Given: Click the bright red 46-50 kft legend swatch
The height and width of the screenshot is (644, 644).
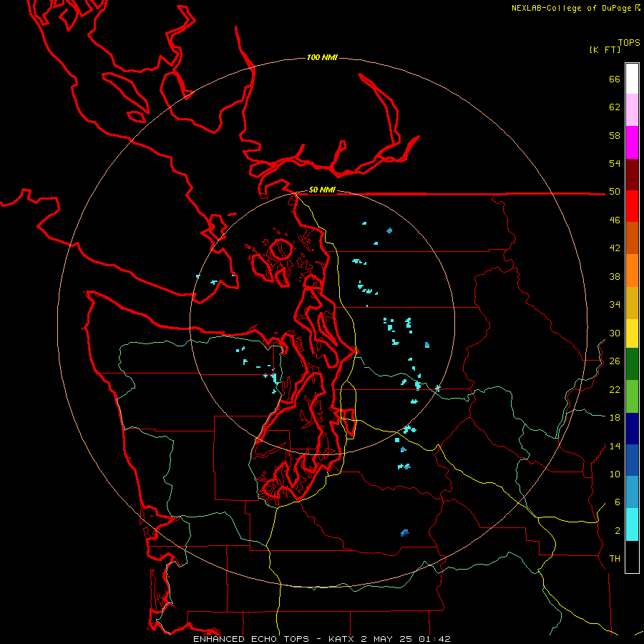Looking at the screenshot, I should pyautogui.click(x=632, y=206).
